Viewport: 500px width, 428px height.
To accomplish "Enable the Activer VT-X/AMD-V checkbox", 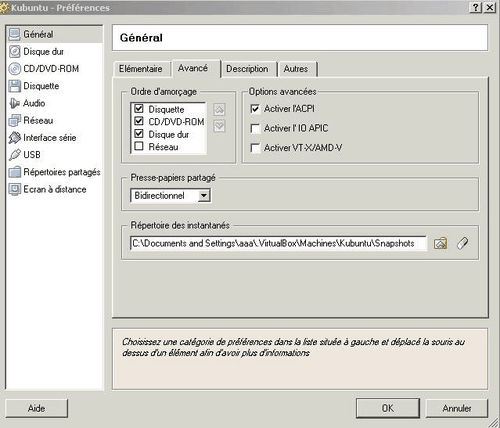I will click(x=255, y=148).
